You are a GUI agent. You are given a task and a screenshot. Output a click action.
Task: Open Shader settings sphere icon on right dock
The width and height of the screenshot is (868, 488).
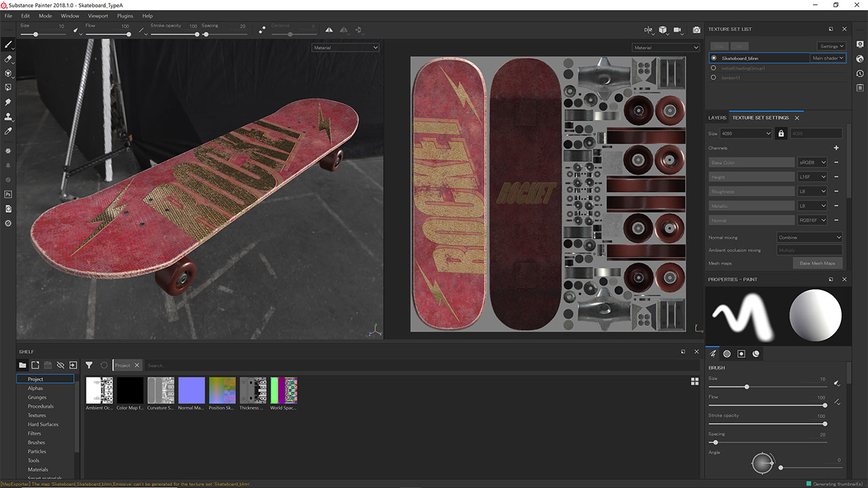[x=860, y=59]
